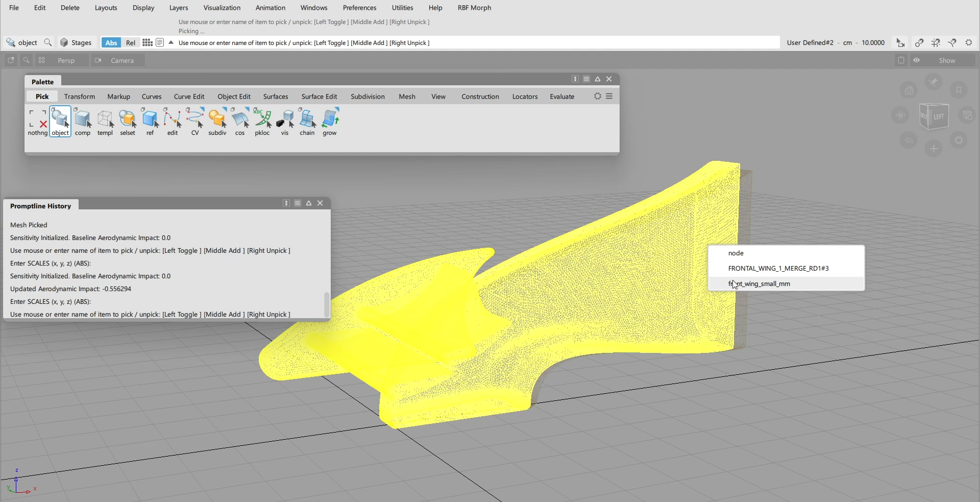Click the ViewCube LEFT face
The height and width of the screenshot is (502, 980).
click(938, 117)
